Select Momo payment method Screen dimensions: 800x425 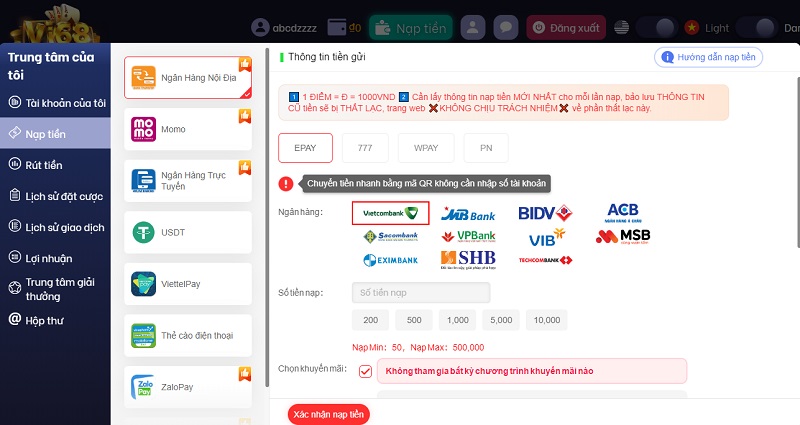coord(188,129)
